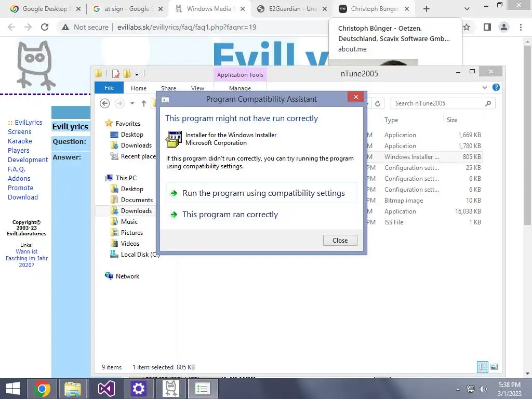Open a new Chrome tab
The height and width of the screenshot is (399, 532).
click(427, 9)
